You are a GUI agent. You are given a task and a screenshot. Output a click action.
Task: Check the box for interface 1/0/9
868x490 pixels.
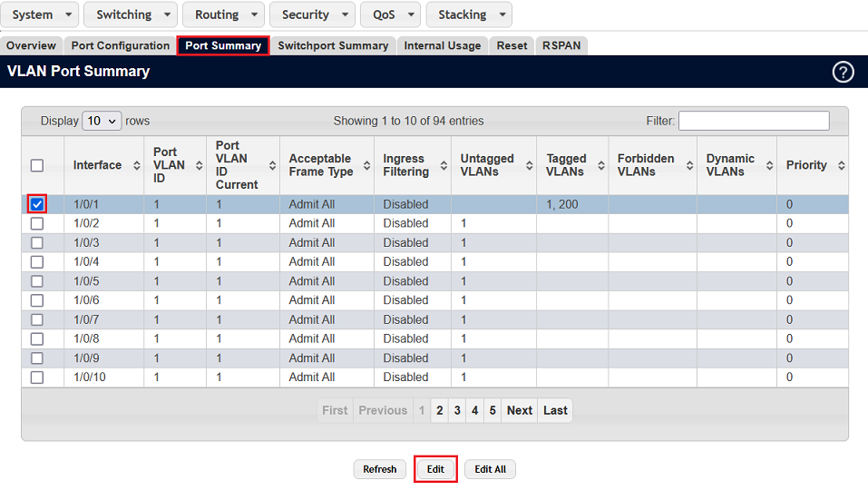37,358
